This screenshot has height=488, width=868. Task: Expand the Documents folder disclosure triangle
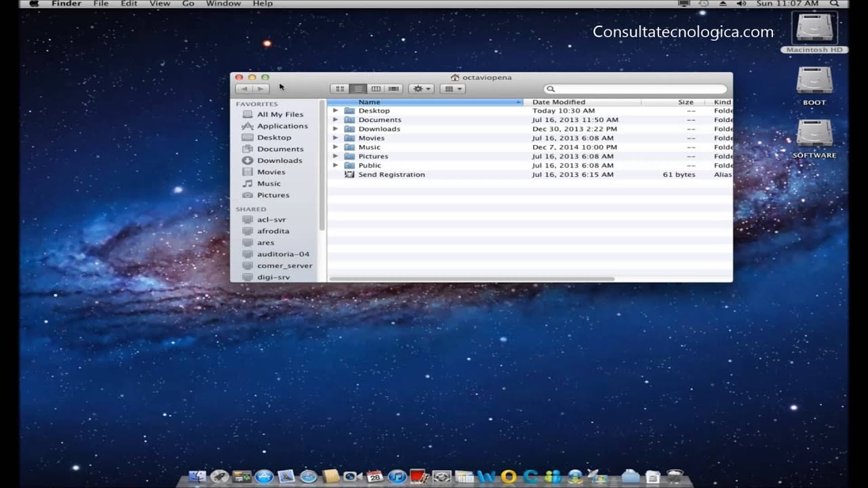point(335,120)
